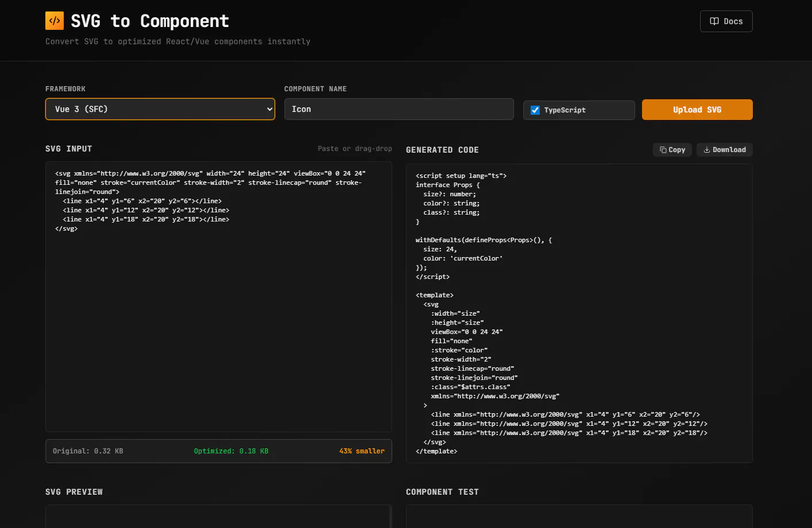This screenshot has height=528, width=812.
Task: Uncheck the TypeScript checkbox
Action: 535,110
